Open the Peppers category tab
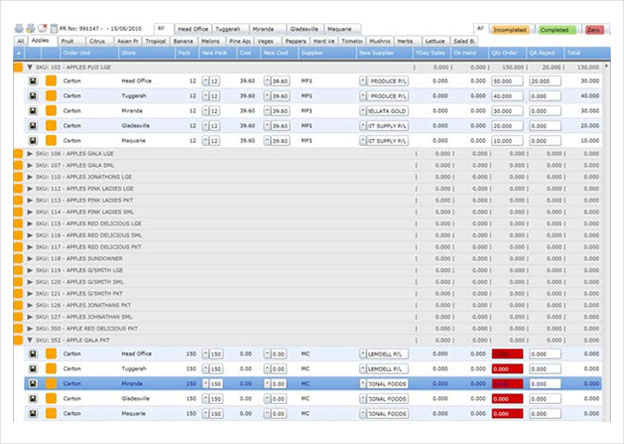The height and width of the screenshot is (444, 624). [x=296, y=41]
